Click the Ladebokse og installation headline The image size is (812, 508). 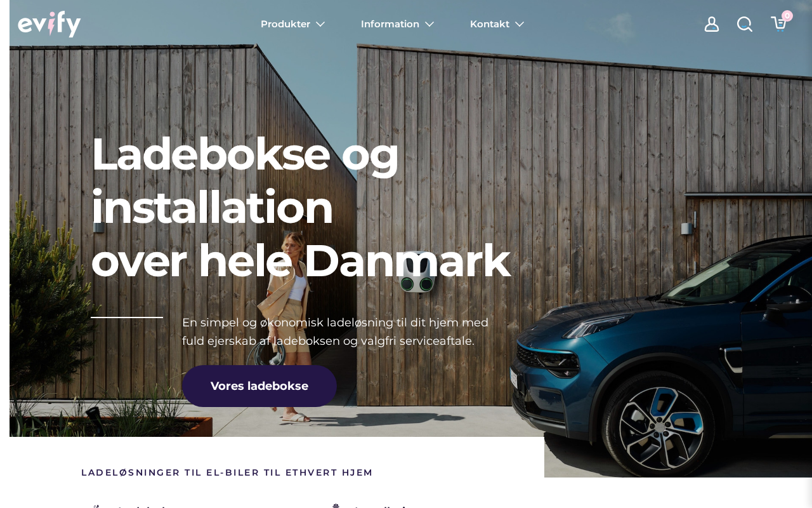pos(301,207)
